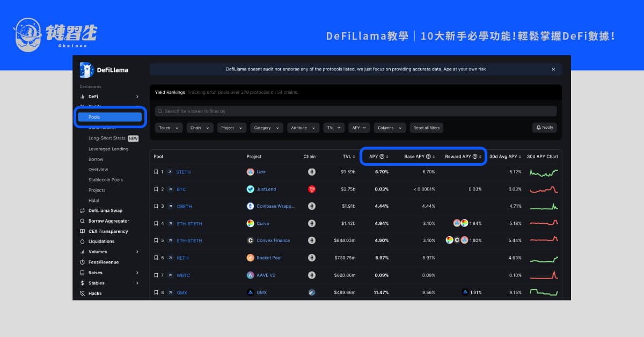The image size is (644, 337).
Task: Click the Lido project logo
Action: (x=250, y=172)
